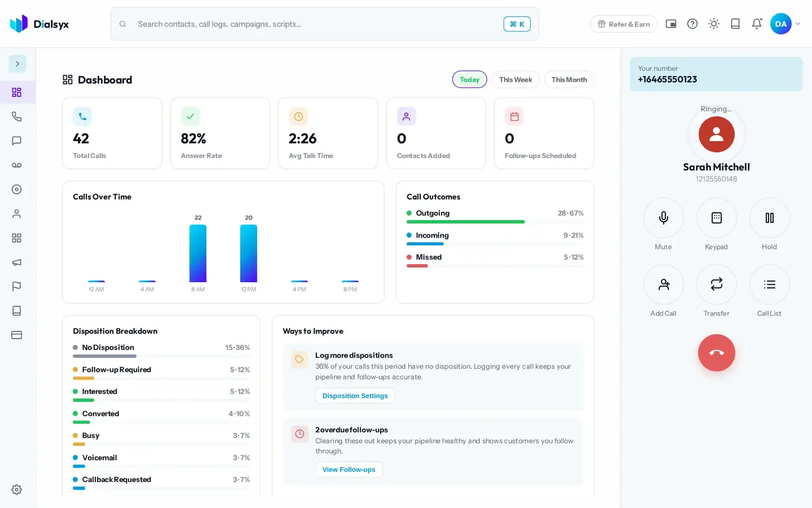Click the 8 AM bar in chart
The height and width of the screenshot is (508, 812).
click(x=198, y=253)
